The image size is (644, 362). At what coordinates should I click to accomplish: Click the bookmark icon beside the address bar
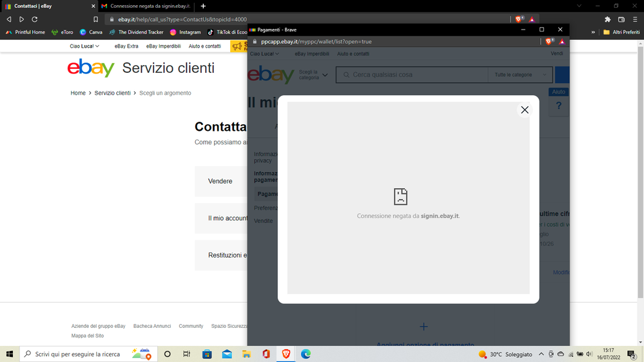(96, 19)
